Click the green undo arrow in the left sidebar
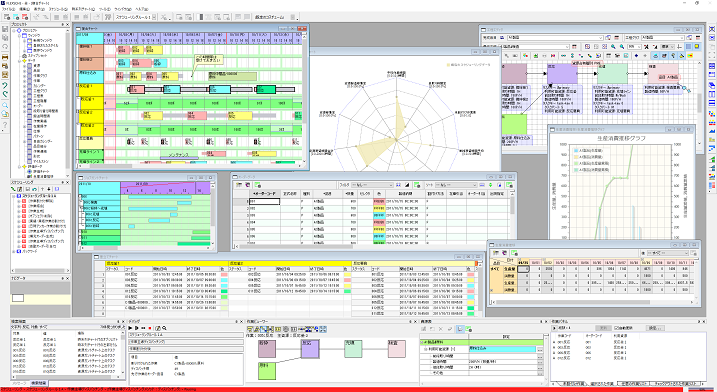Image resolution: width=717 pixels, height=392 pixels. tap(5, 85)
